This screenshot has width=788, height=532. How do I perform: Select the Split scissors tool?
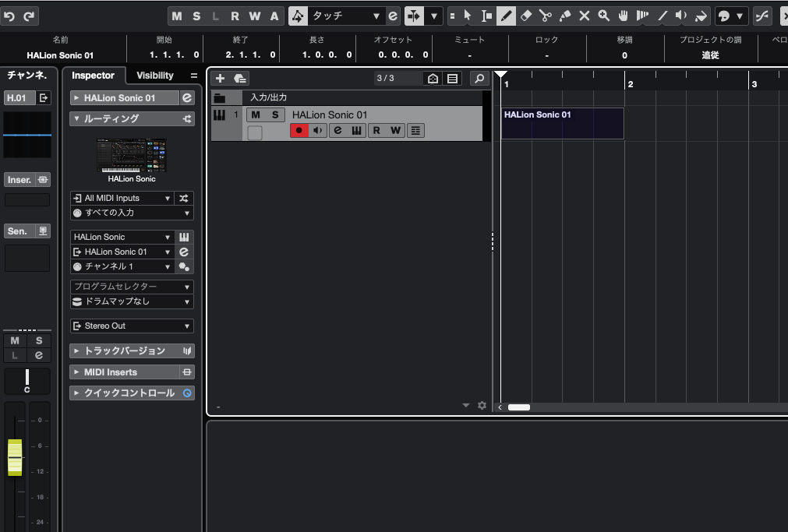(546, 16)
